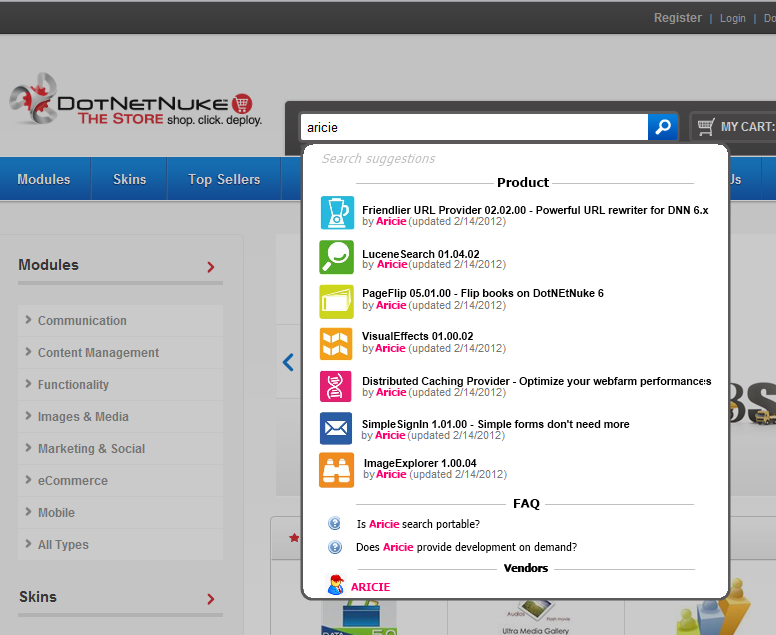
Task: Expand the Marketing & Social category
Action: pos(120,448)
